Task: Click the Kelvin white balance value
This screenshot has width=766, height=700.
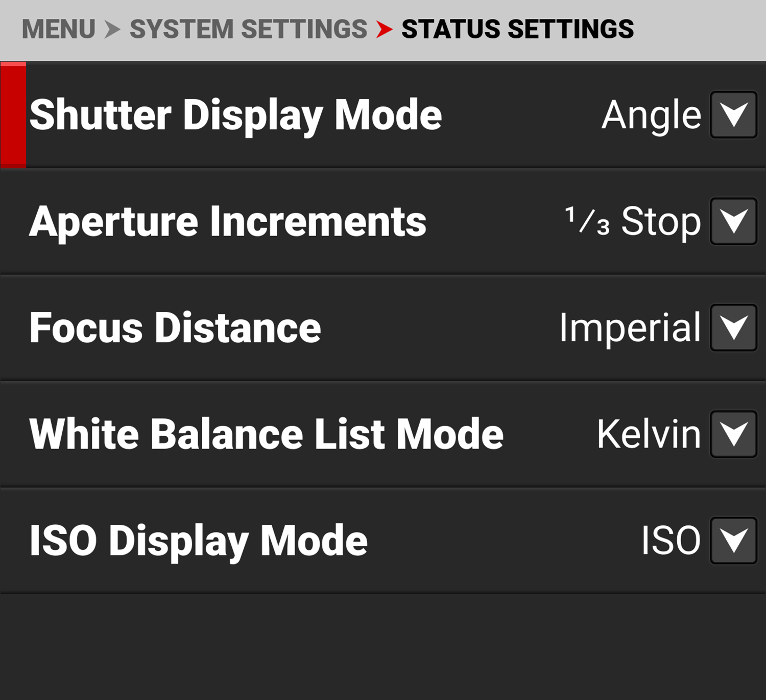Action: [649, 434]
